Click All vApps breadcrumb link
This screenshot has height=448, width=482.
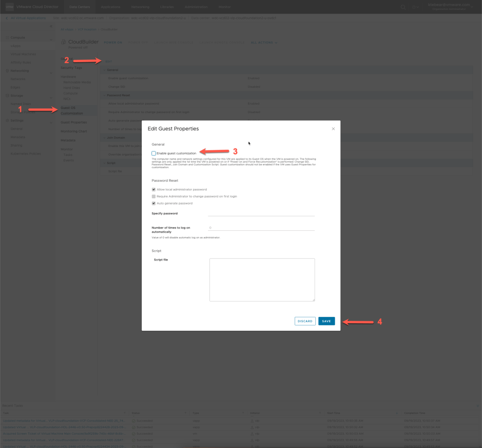pos(67,30)
